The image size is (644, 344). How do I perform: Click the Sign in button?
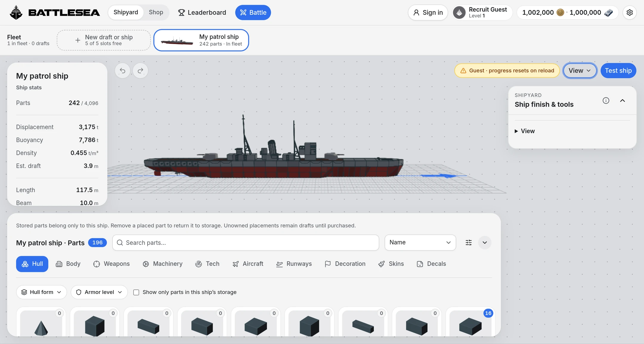pos(428,13)
